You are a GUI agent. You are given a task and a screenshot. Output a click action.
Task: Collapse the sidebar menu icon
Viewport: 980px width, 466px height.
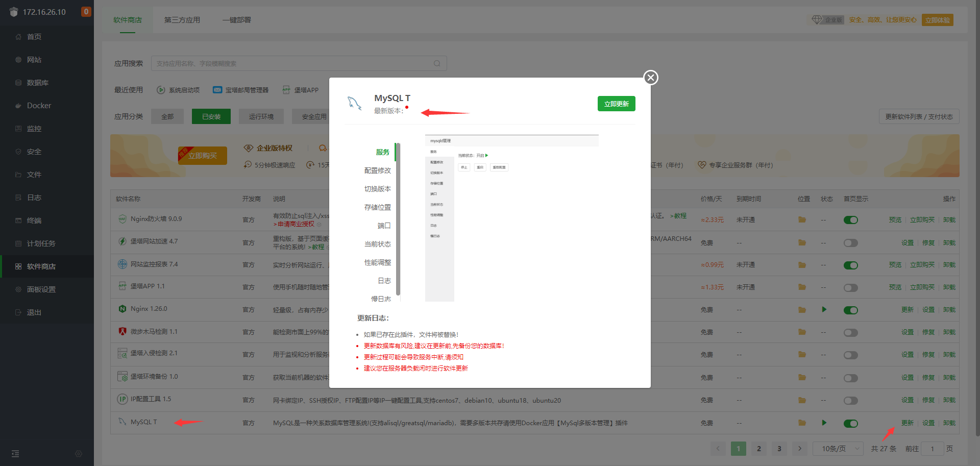coord(15,454)
